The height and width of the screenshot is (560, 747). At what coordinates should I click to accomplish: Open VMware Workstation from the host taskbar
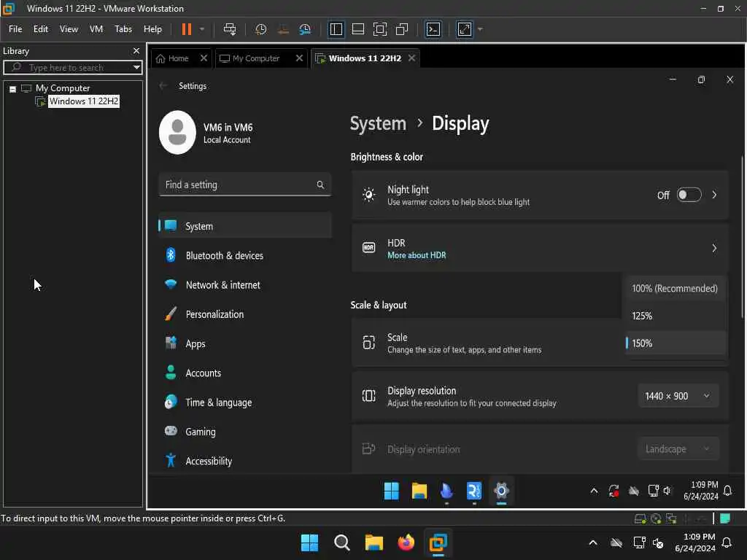point(438,542)
